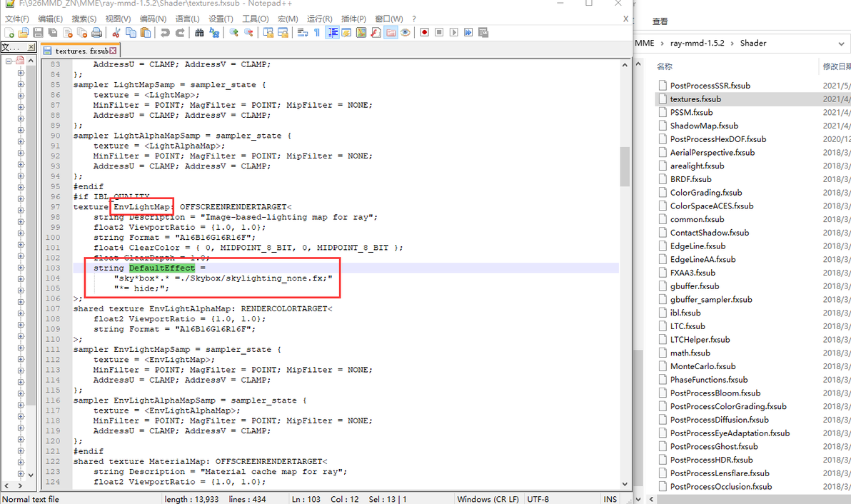Click UTF-8 encoding in status bar
851x504 pixels.
(538, 499)
